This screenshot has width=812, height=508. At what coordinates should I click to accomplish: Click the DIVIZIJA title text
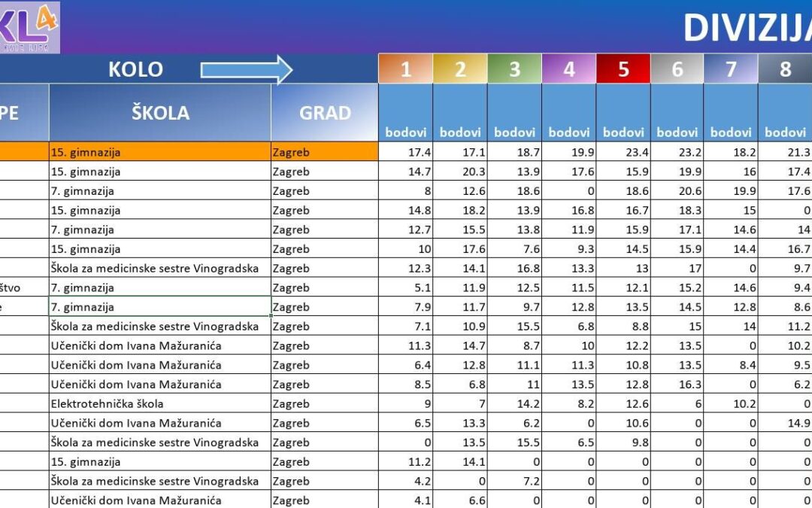pyautogui.click(x=748, y=28)
